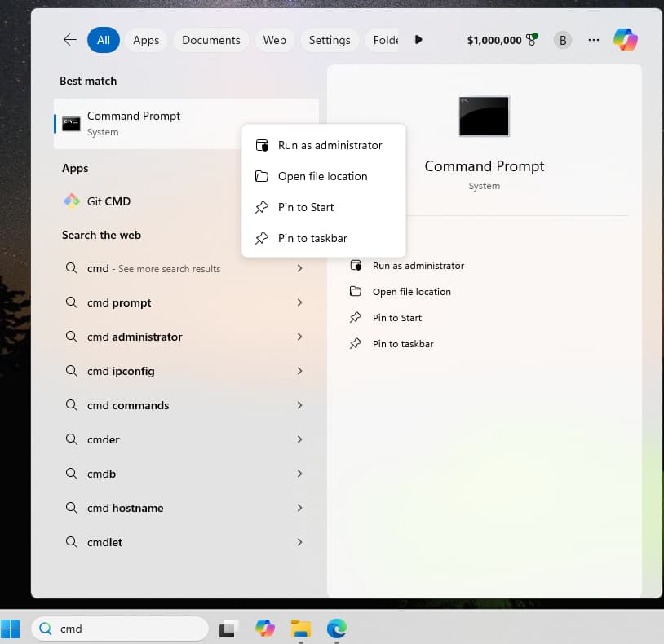Expand the 'cmdlet' suggestion chevron
Viewport: 664px width, 644px height.
click(300, 542)
